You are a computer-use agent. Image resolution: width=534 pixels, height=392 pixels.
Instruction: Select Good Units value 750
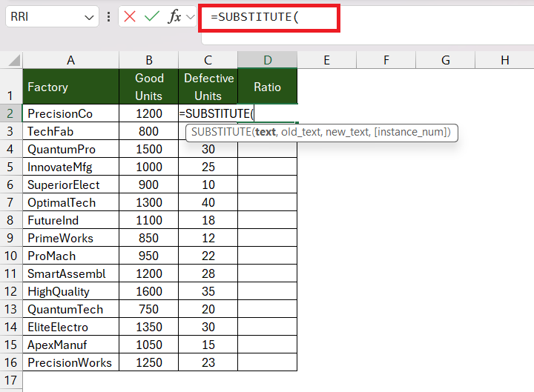pyautogui.click(x=149, y=309)
